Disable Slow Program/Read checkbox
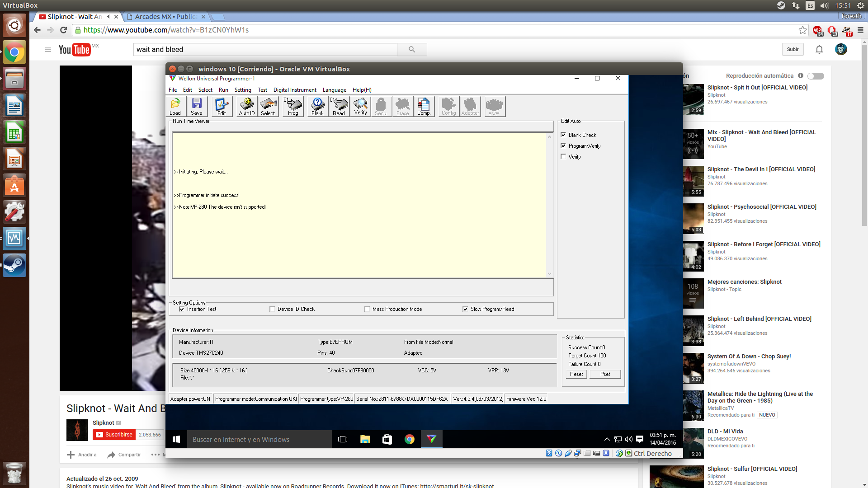 465,309
